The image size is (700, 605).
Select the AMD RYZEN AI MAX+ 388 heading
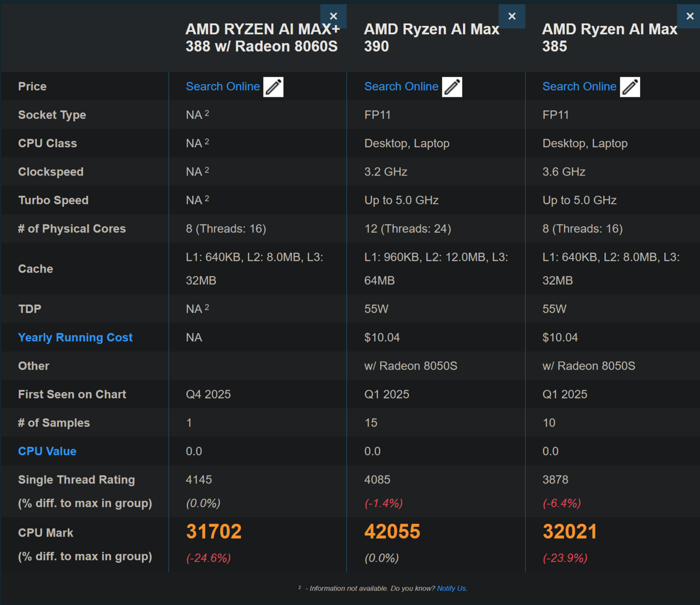point(262,38)
